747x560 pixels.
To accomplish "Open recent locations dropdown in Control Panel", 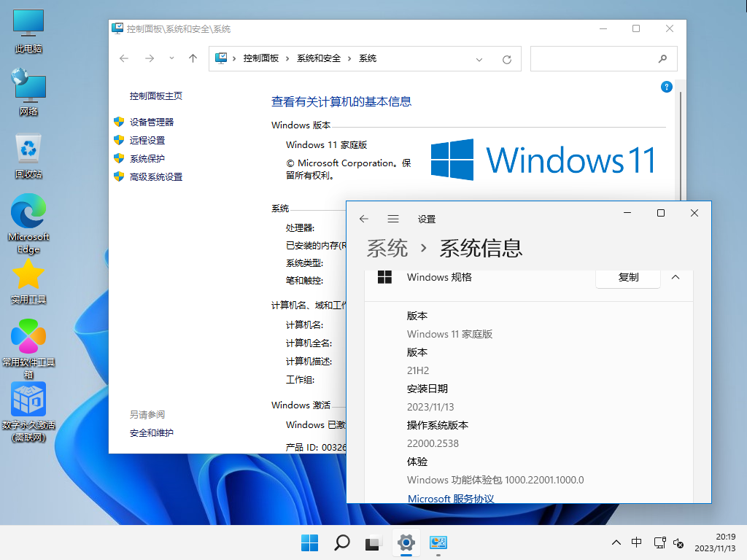I will coord(171,58).
